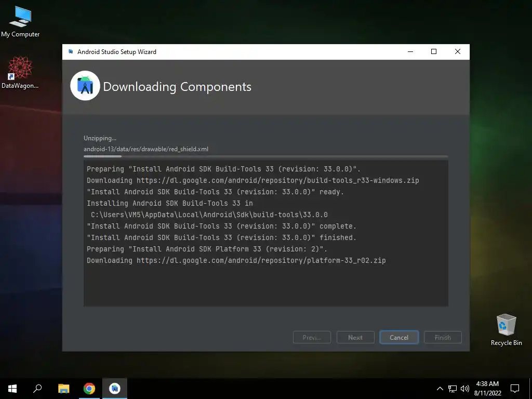Open My Computer desktop icon
This screenshot has height=399, width=532.
20,22
